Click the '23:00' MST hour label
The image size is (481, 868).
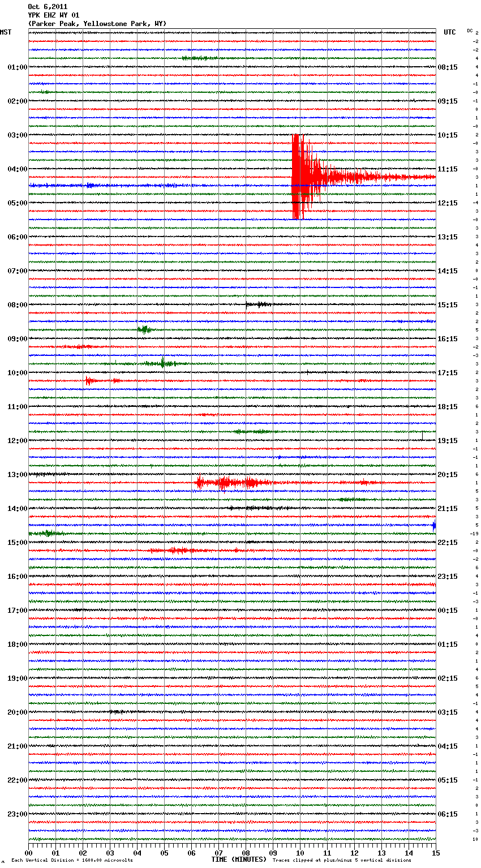[x=18, y=814]
